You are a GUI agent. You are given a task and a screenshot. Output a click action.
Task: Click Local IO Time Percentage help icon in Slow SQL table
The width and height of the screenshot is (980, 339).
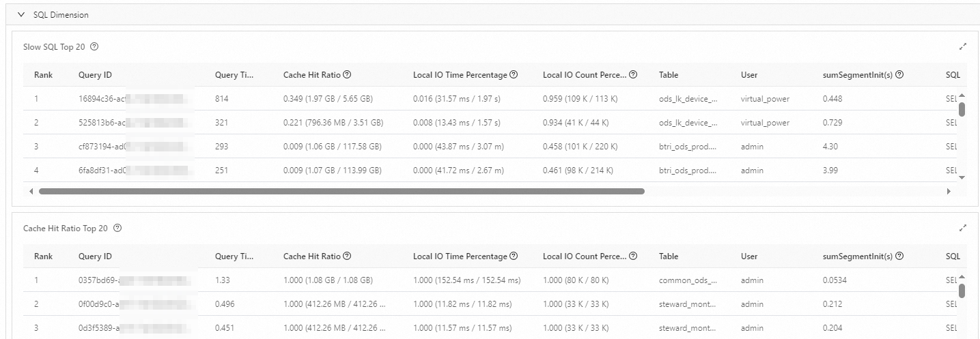point(514,74)
